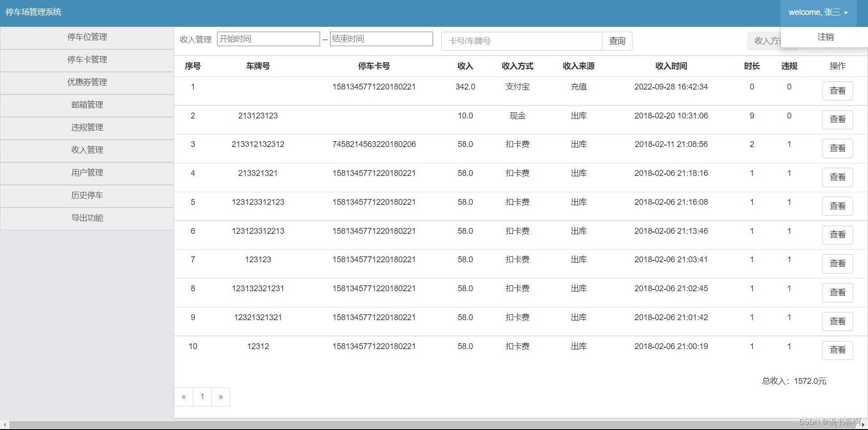The width and height of the screenshot is (868, 430).
Task: Go to next page with »
Action: click(221, 397)
